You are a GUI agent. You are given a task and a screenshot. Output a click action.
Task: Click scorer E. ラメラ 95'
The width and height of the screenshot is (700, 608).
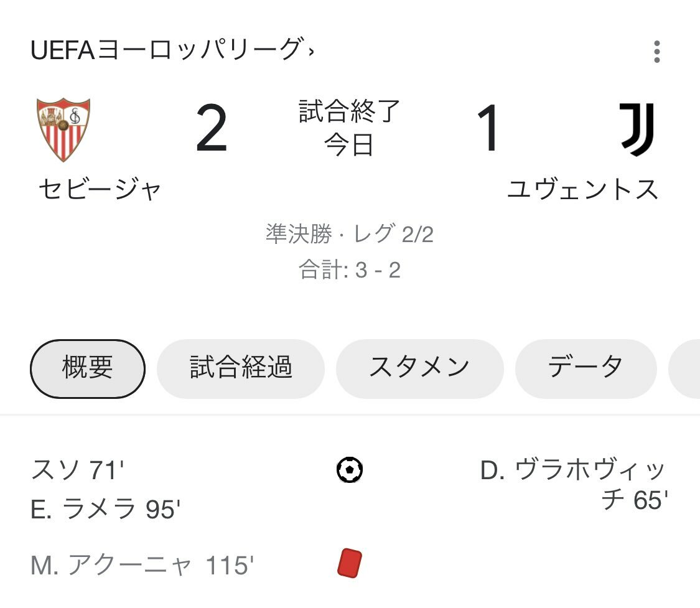[x=105, y=509]
